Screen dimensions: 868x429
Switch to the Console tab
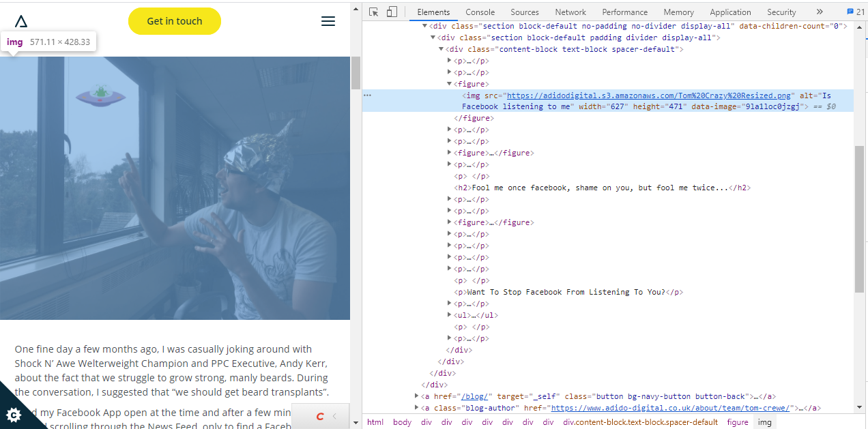point(480,12)
